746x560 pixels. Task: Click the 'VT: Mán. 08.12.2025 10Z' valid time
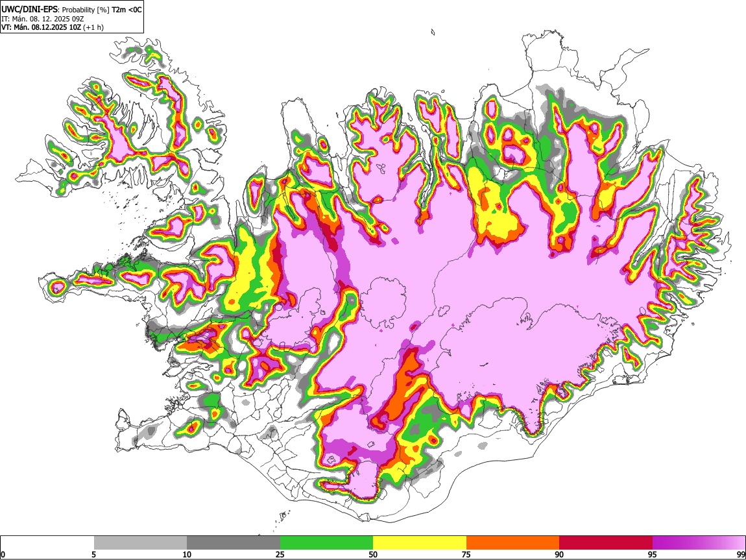click(41, 27)
